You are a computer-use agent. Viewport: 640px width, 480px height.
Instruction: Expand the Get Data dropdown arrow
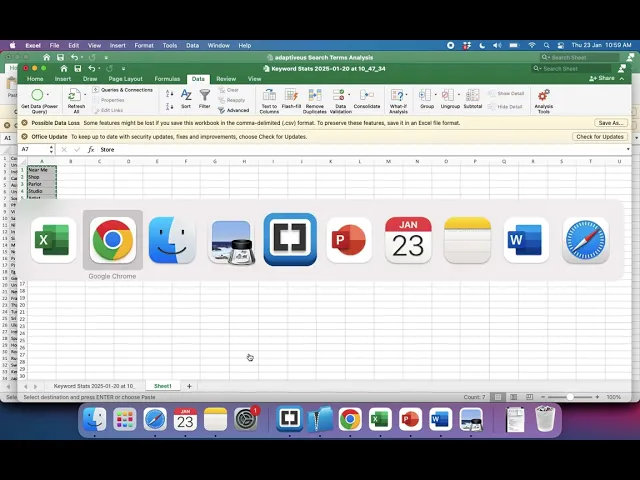click(x=48, y=95)
